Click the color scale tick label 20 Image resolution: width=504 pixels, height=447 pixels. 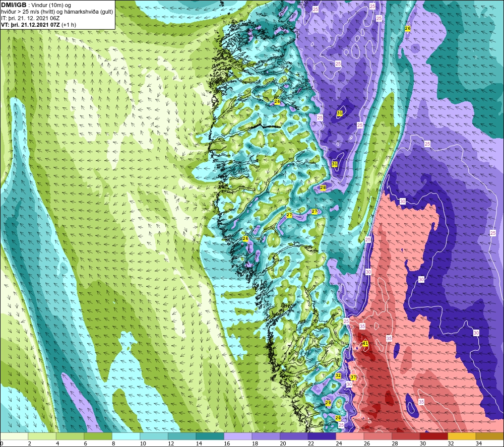(283, 443)
